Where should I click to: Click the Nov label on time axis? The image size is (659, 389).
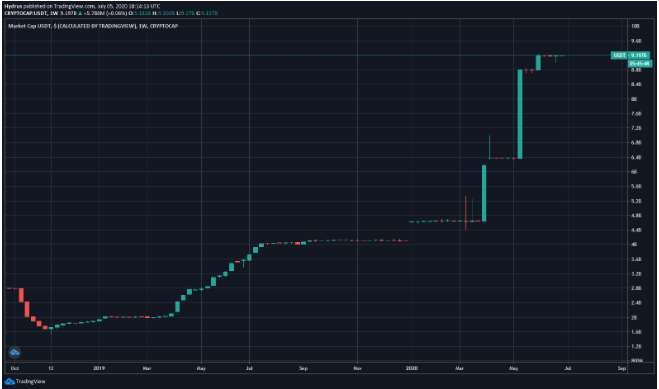pos(357,368)
